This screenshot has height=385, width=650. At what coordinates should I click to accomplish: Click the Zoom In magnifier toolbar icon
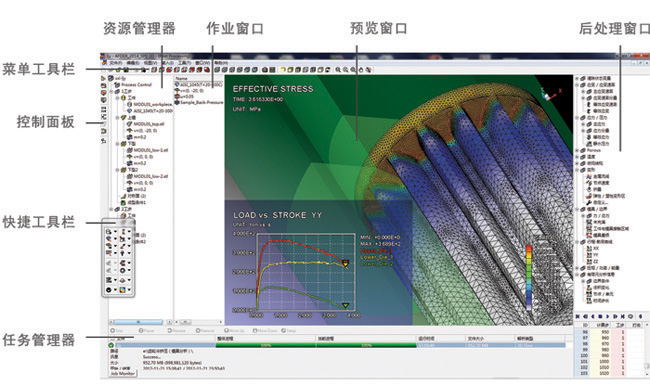pyautogui.click(x=338, y=70)
